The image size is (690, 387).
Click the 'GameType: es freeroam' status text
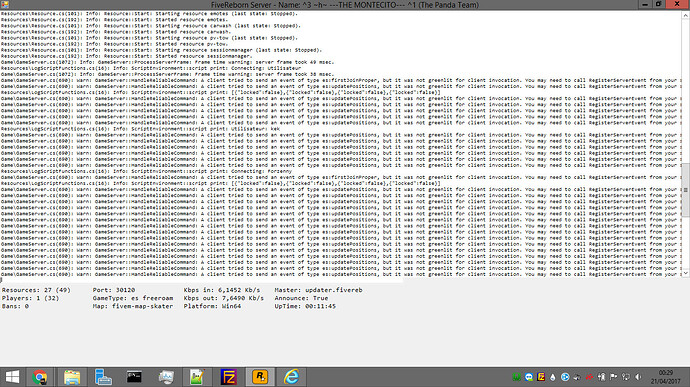[133, 298]
